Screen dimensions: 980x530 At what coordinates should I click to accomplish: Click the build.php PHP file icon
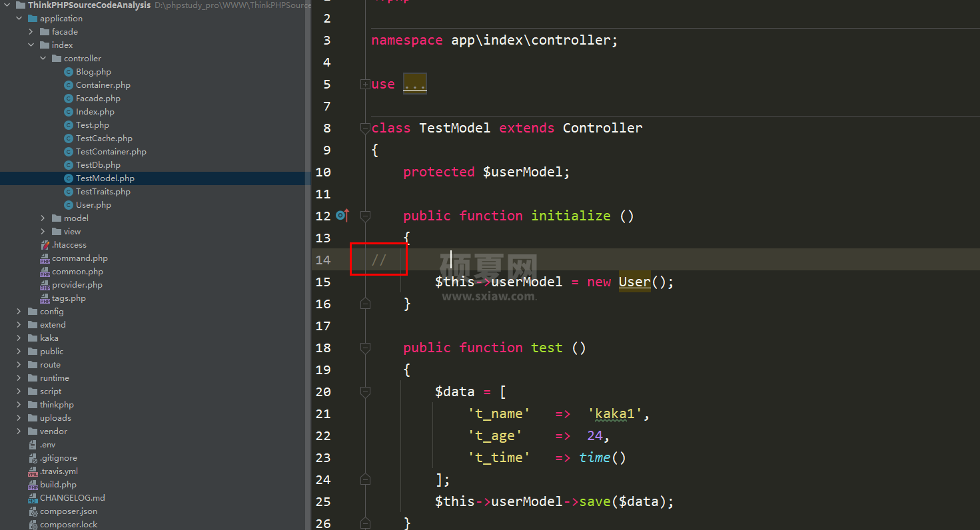(33, 485)
